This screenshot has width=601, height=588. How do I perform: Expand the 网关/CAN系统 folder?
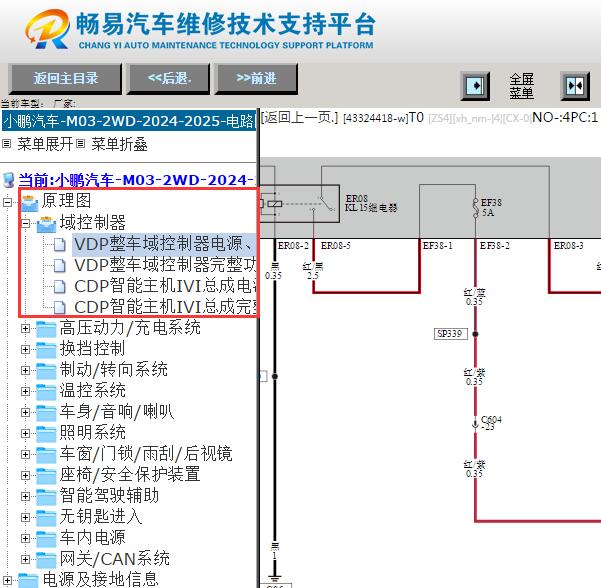pos(25,559)
